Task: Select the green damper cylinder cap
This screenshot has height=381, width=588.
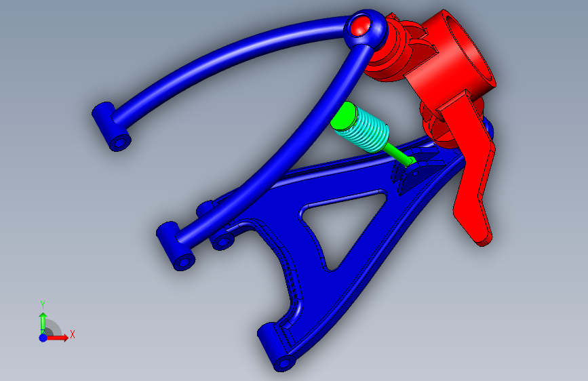Action: (x=343, y=115)
